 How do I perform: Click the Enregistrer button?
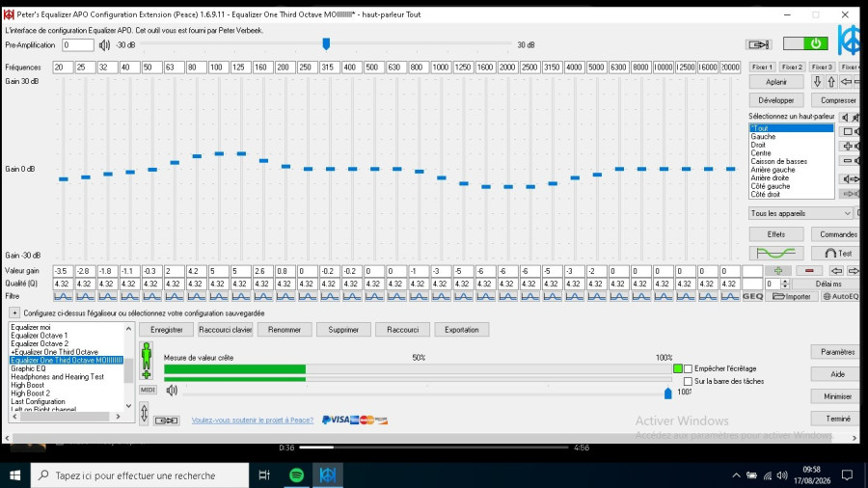[167, 330]
